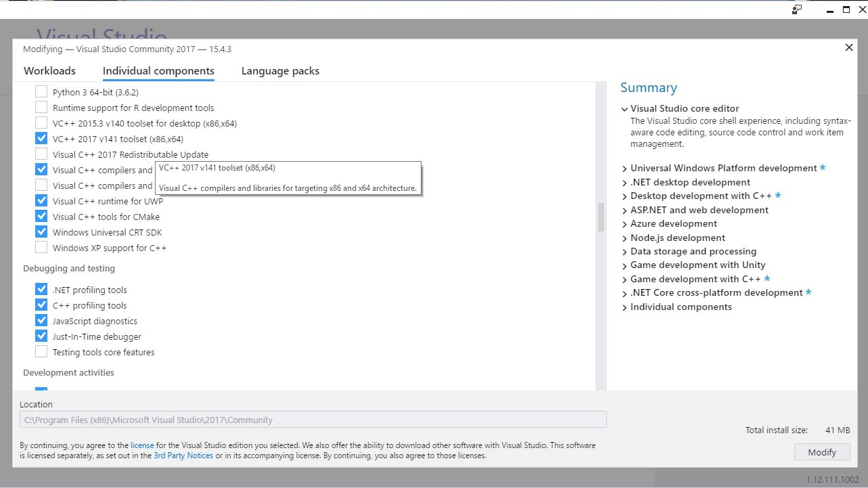Expand Universal Windows Platform development summary
This screenshot has height=488, width=868.
tap(624, 169)
